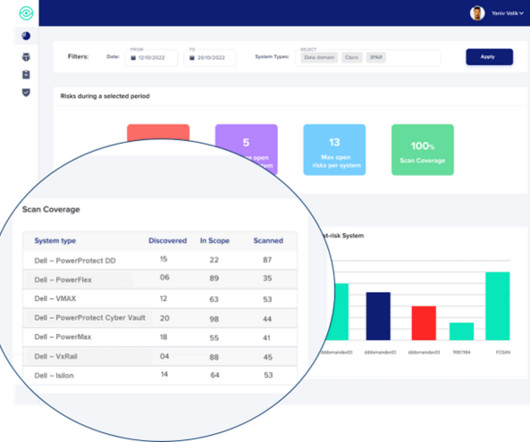
Task: Click In Scope value 98 for Cyber Vault
Action: [x=214, y=319]
